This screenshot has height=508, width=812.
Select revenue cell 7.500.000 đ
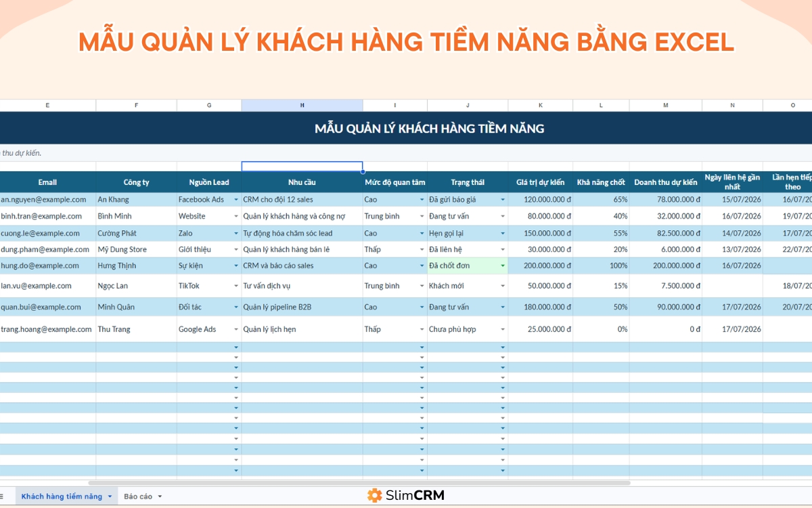point(666,286)
